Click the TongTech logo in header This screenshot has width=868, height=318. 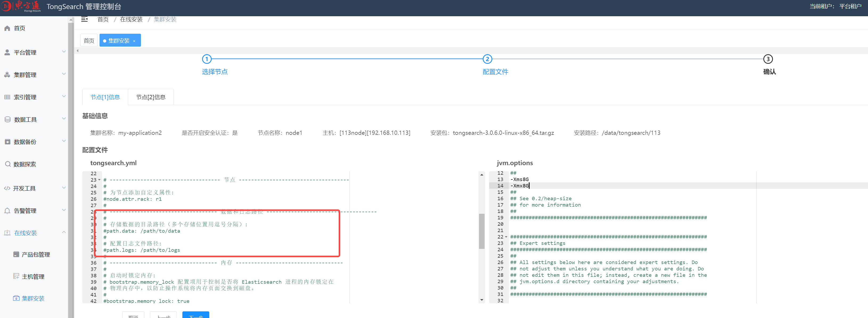pos(21,6)
